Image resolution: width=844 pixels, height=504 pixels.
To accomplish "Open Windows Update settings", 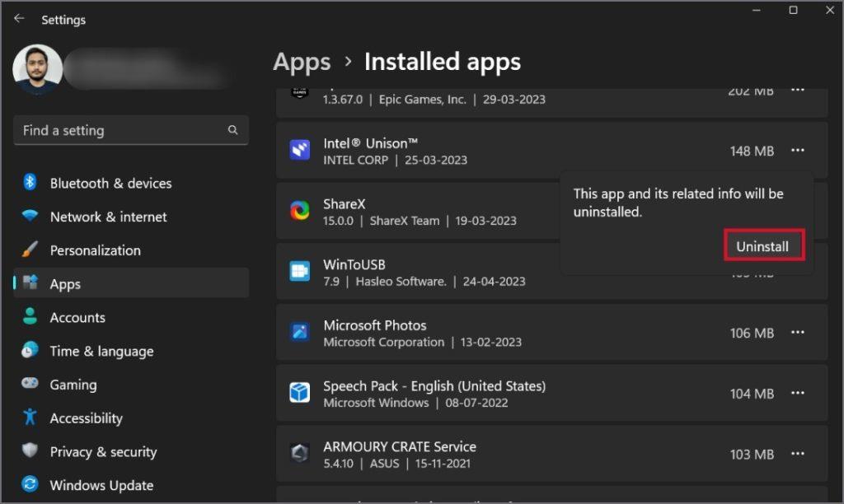I will 131,485.
